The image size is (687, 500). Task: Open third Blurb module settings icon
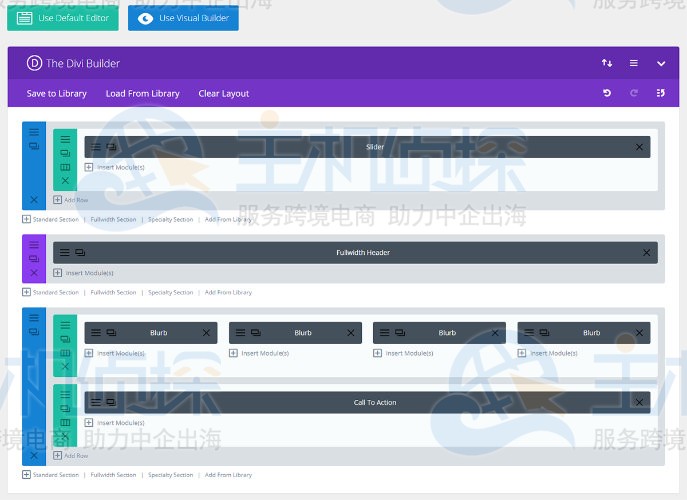click(385, 333)
